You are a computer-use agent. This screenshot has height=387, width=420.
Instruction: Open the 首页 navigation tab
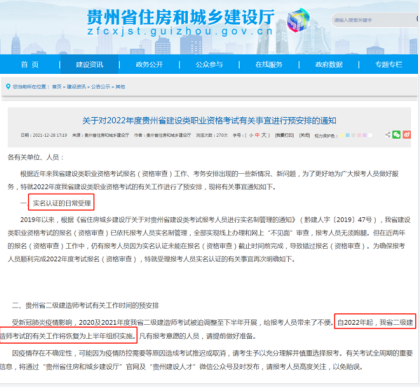[x=30, y=64]
